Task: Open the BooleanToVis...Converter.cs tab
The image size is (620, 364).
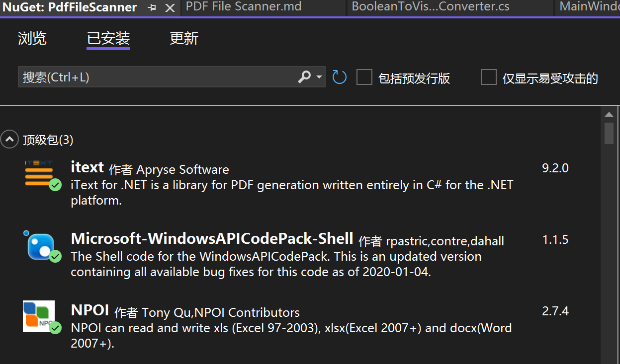Action: pos(431,7)
